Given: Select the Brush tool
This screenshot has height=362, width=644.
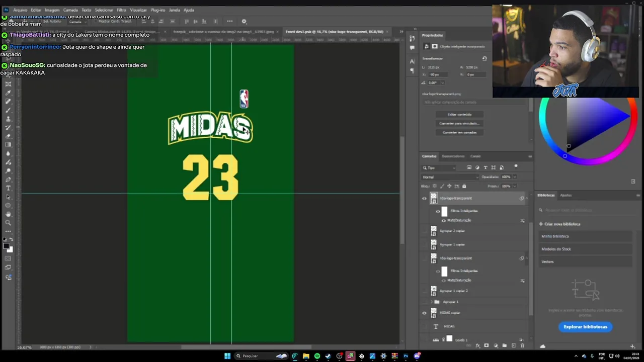Looking at the screenshot, I should [x=8, y=110].
